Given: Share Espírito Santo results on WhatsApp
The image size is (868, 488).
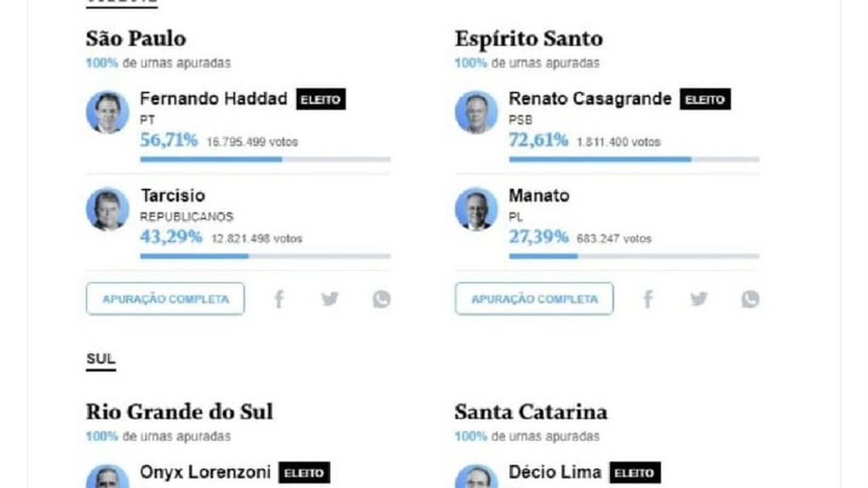Looking at the screenshot, I should pyautogui.click(x=750, y=299).
